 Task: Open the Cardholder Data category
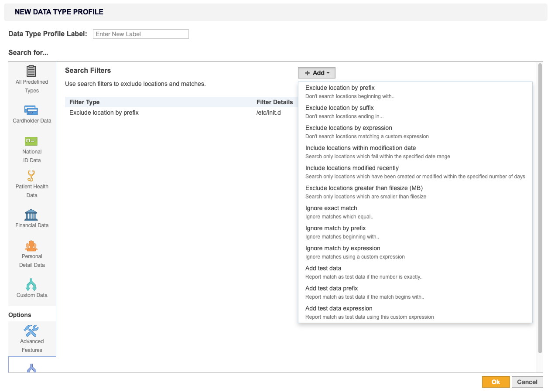(31, 114)
